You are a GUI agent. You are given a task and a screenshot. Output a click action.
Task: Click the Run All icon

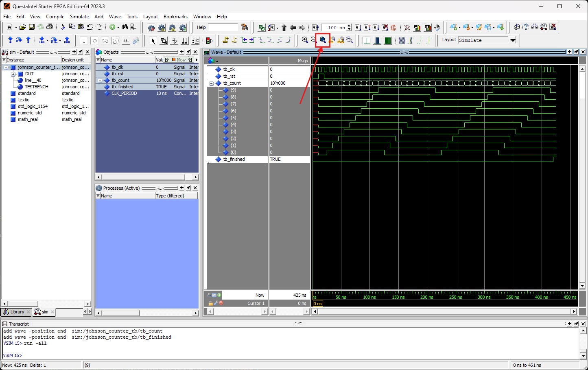pos(376,27)
